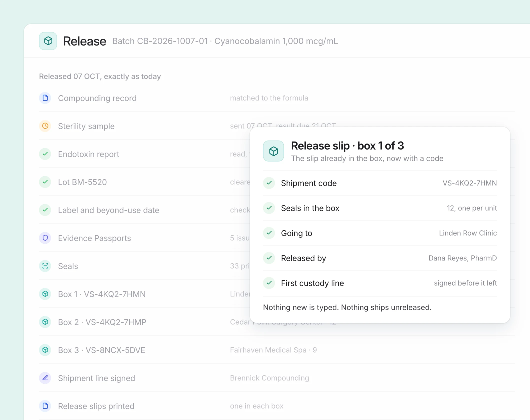Viewport: 530px width, 420px height.
Task: Select the Shipment line signed label
Action: coord(96,378)
